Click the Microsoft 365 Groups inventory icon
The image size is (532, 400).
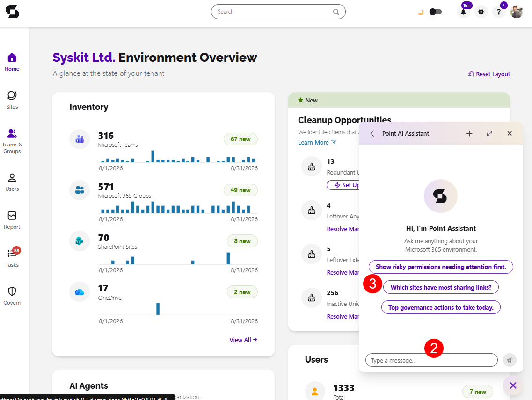click(x=80, y=190)
